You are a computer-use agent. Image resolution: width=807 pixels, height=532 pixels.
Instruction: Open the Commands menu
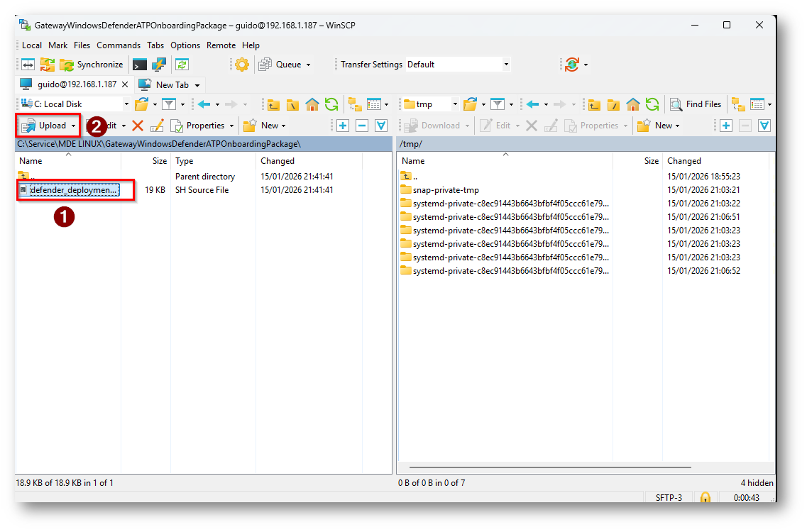119,45
